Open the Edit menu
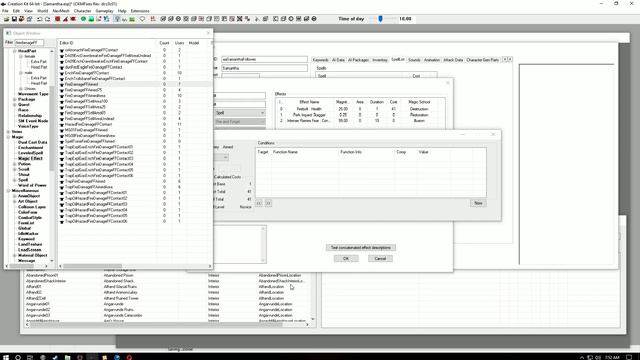Viewport: 640px width, 360px height. [16, 11]
